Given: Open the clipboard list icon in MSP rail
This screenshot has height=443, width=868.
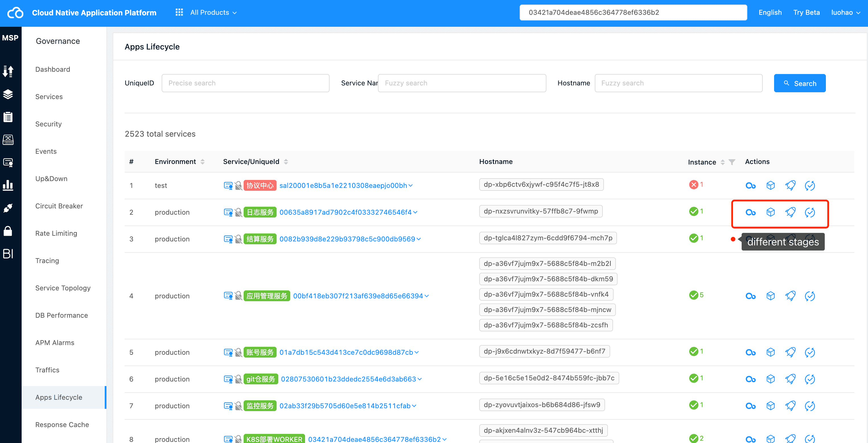Looking at the screenshot, I should (x=8, y=117).
